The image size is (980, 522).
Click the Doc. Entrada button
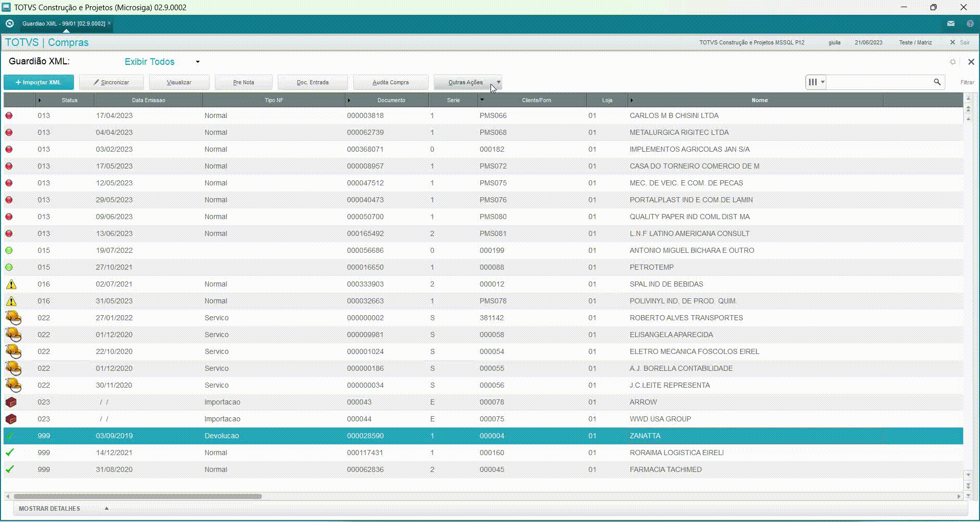click(313, 82)
